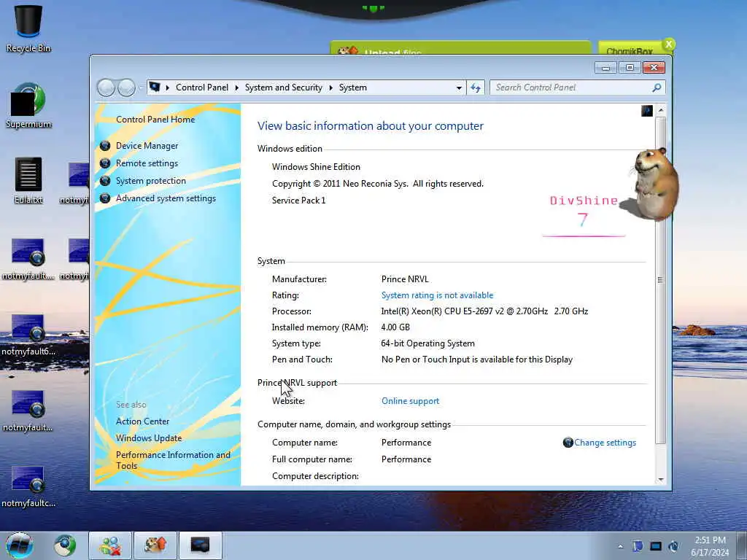
Task: Click the Forward navigation button
Action: tap(126, 87)
